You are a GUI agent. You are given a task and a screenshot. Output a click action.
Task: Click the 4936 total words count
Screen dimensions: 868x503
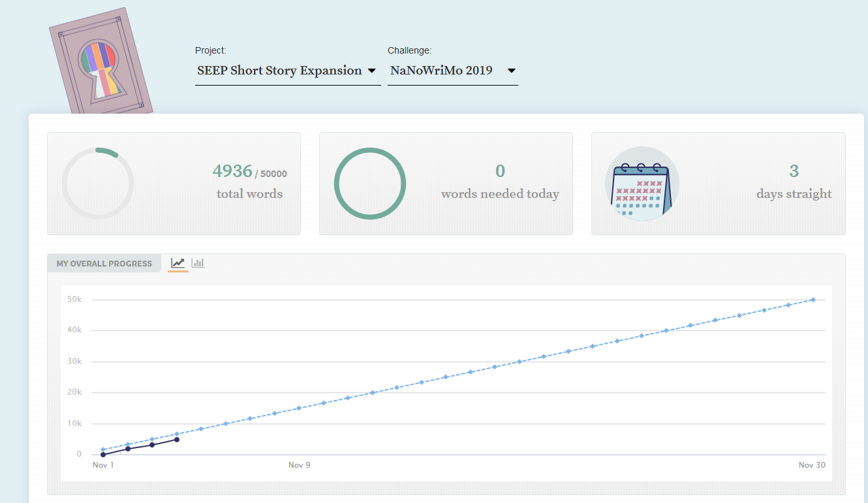click(232, 171)
